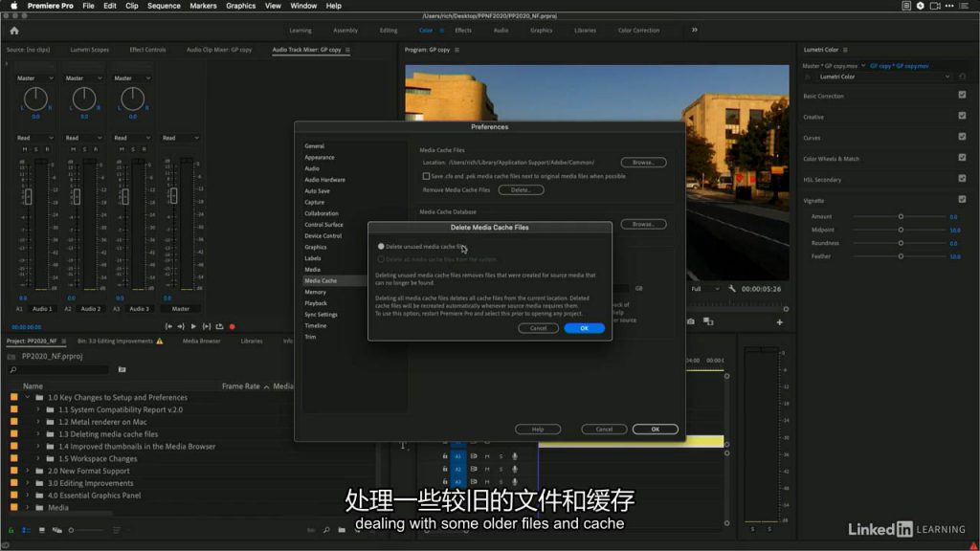The width and height of the screenshot is (980, 551).
Task: Toggle the Loop playback icon
Action: (219, 327)
